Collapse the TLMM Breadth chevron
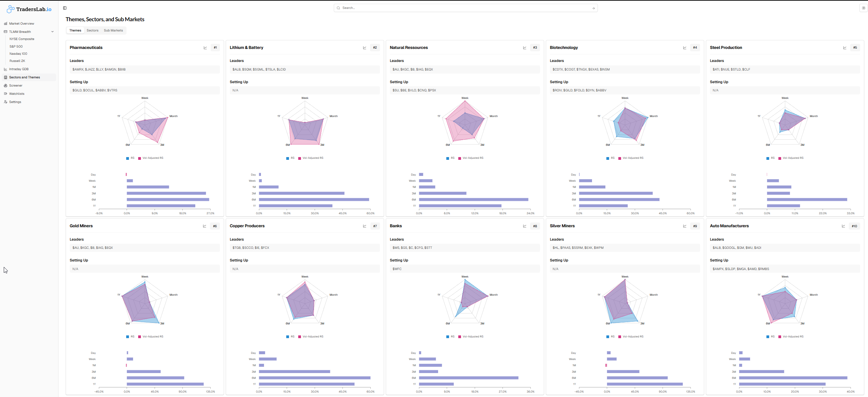868x397 pixels. click(52, 32)
